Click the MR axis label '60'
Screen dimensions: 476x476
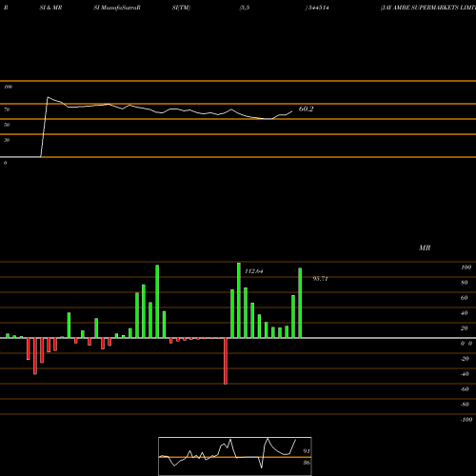coord(465,298)
